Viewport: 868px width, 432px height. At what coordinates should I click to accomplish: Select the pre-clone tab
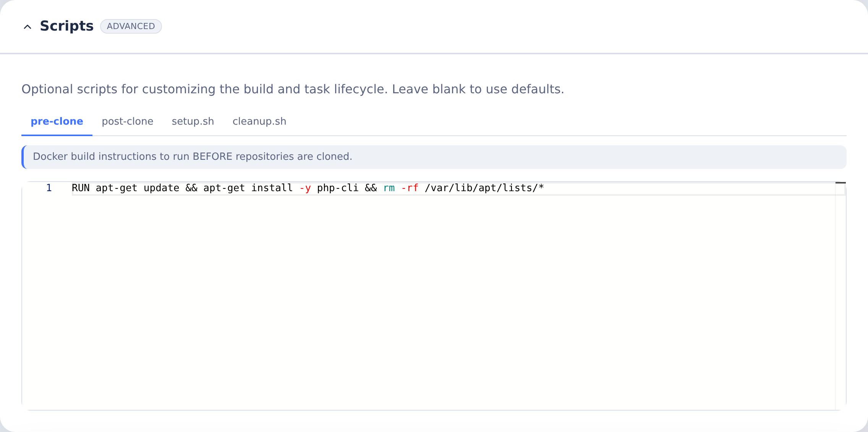(x=57, y=122)
